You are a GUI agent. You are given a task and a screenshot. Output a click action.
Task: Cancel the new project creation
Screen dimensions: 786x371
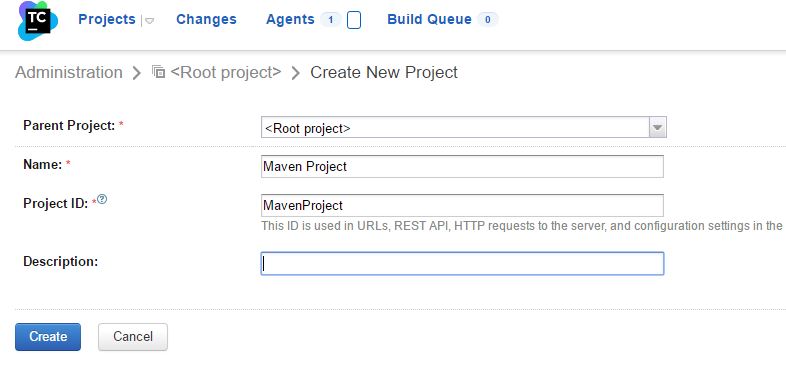pyautogui.click(x=133, y=336)
